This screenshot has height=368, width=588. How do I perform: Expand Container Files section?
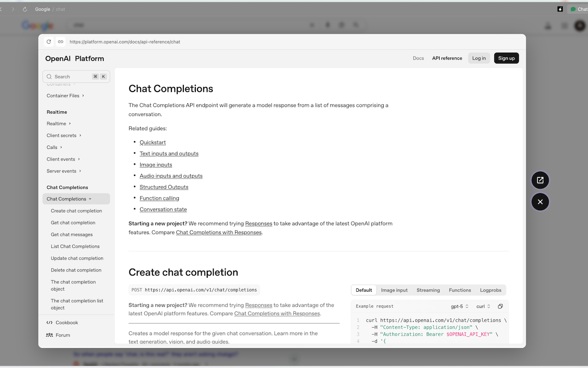pos(65,96)
